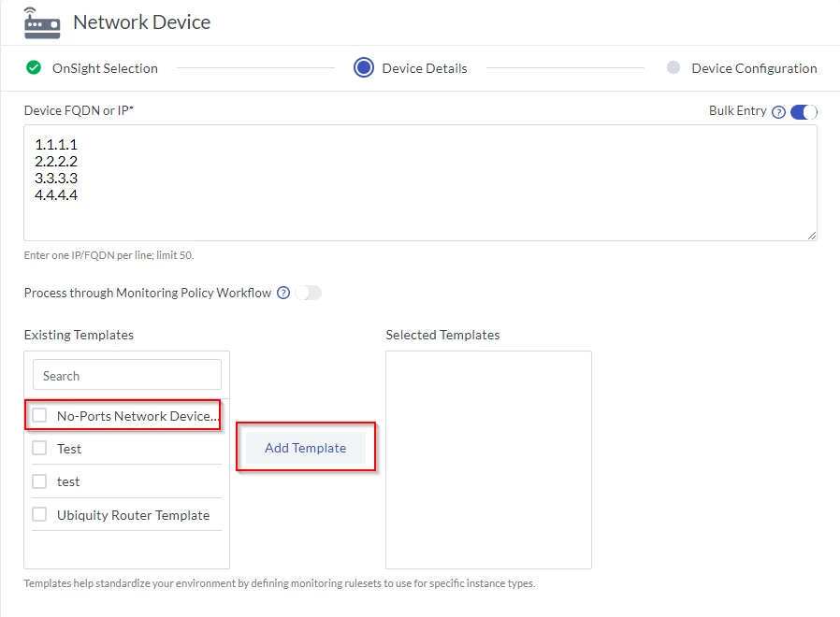Turn off the Bulk Entry toggle
840x617 pixels.
click(x=804, y=112)
